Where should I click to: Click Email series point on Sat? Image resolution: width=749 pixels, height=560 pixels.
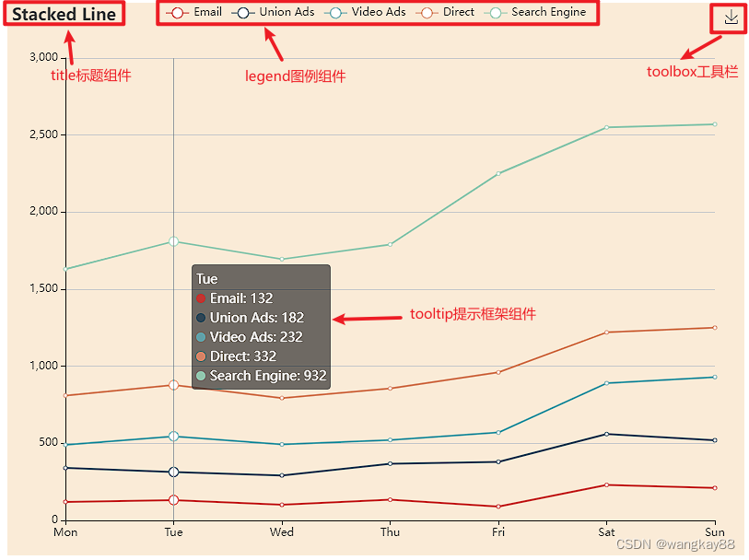coord(606,485)
